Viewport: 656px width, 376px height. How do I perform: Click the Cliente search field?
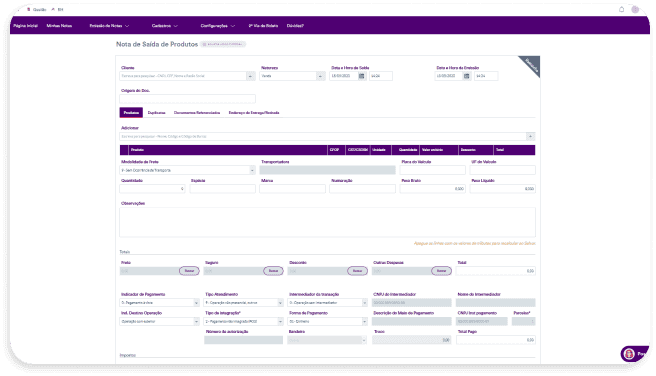click(x=183, y=76)
